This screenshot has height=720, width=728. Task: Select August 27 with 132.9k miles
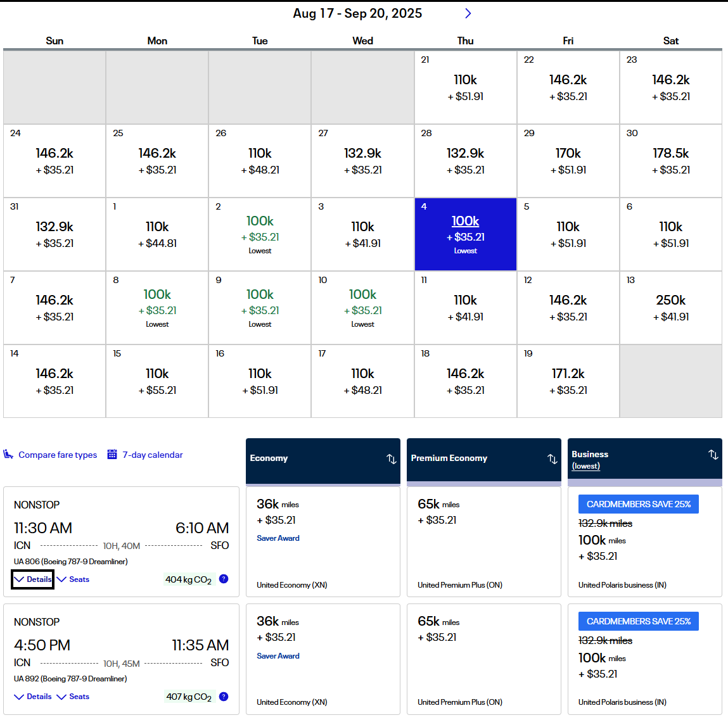pyautogui.click(x=362, y=160)
